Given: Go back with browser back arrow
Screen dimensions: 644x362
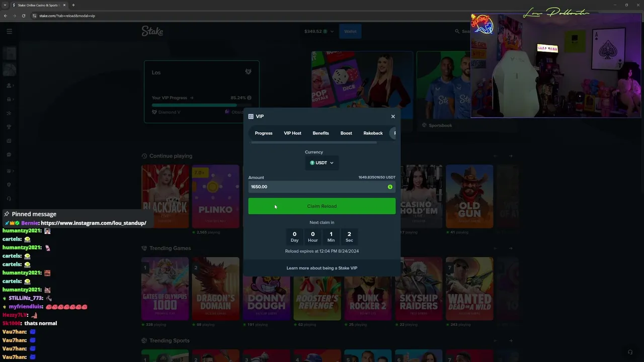Looking at the screenshot, I should (x=6, y=16).
